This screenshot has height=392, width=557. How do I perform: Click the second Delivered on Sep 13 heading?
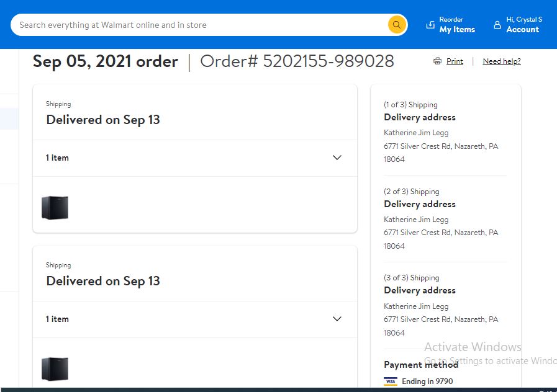103,281
